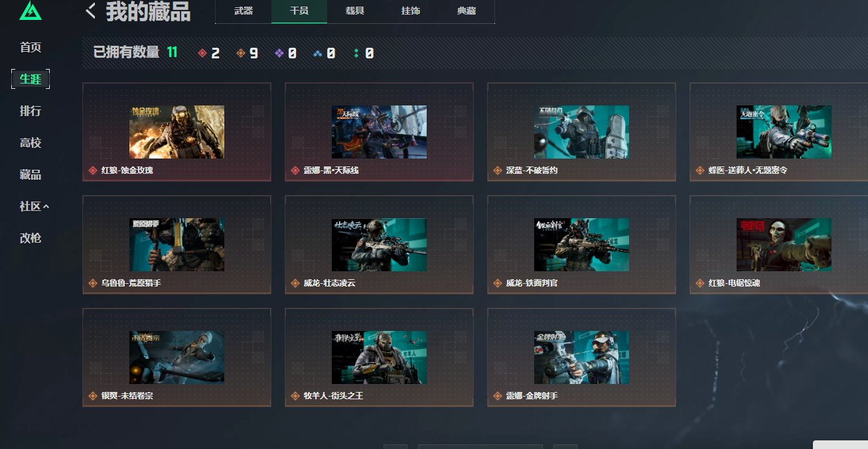Image resolution: width=868 pixels, height=449 pixels.
Task: Open the 乌鲁鲁 荒原猎手 skin thumbnail
Action: point(177,245)
